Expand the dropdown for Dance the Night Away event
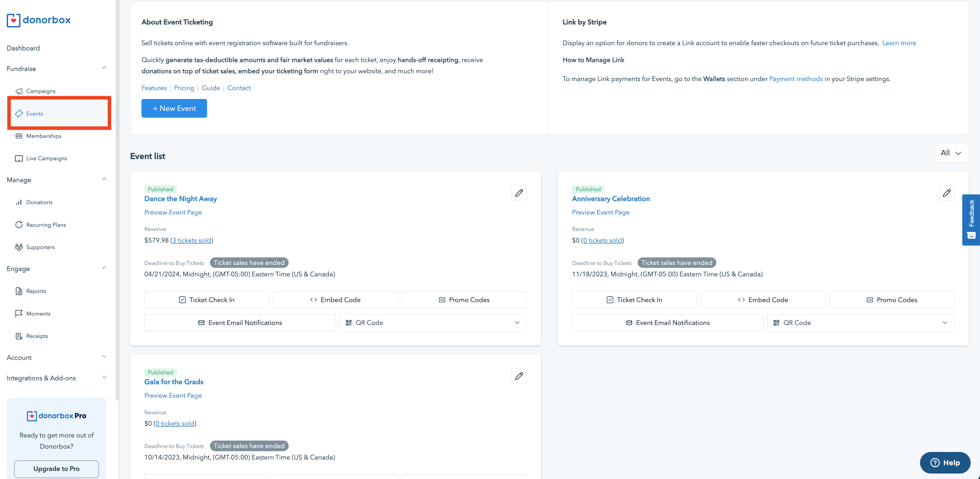 (x=518, y=323)
